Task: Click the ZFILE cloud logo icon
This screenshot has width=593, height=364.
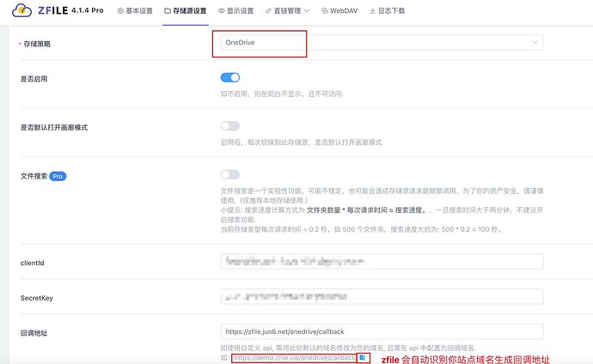Action: (21, 10)
